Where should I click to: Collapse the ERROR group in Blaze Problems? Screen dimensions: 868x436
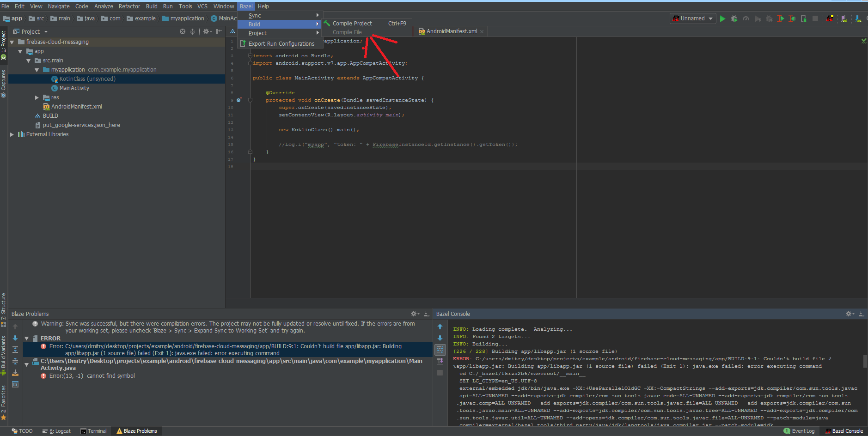pos(26,338)
